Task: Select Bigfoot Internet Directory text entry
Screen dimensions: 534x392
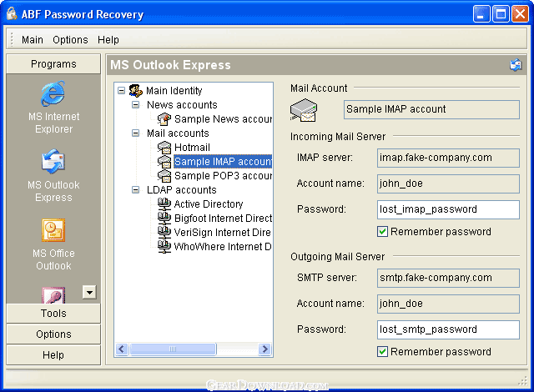Action: pos(223,219)
